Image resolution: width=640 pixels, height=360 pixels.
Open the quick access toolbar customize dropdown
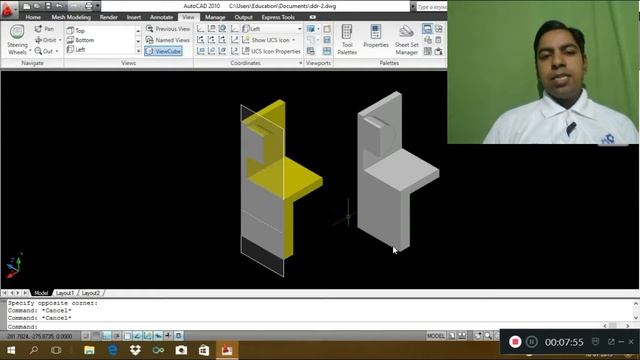[98, 6]
